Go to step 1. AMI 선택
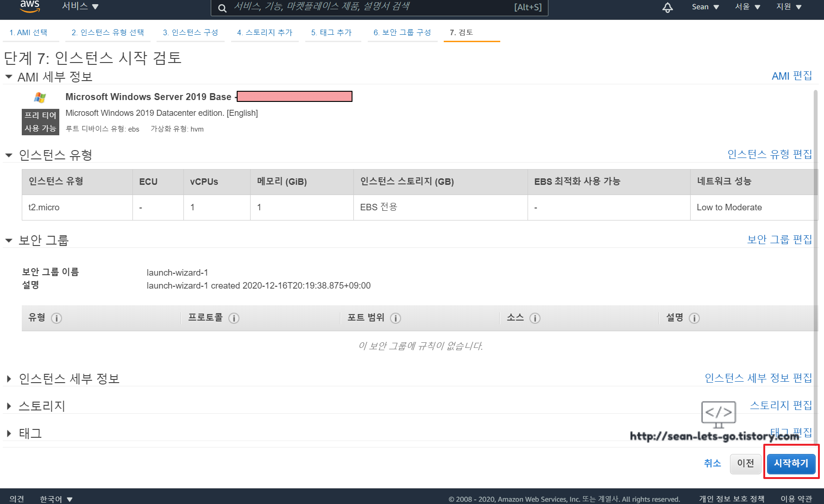The height and width of the screenshot is (504, 824). [28, 32]
